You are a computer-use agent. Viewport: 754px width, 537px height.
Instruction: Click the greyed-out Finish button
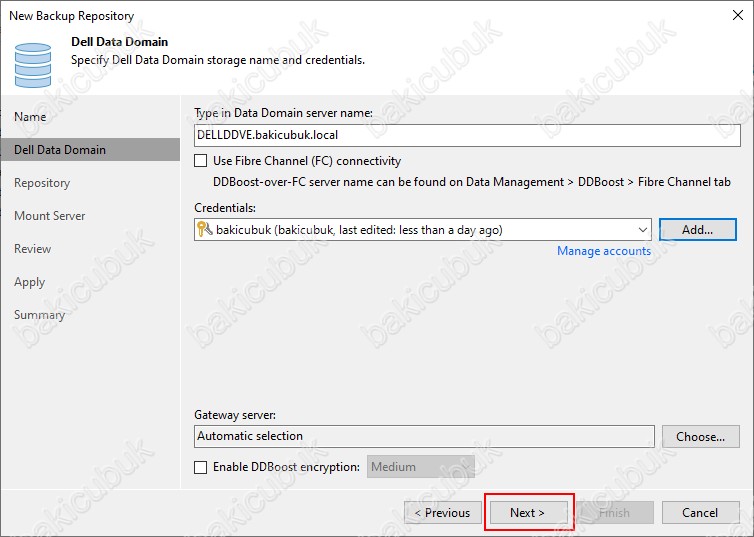(x=615, y=513)
